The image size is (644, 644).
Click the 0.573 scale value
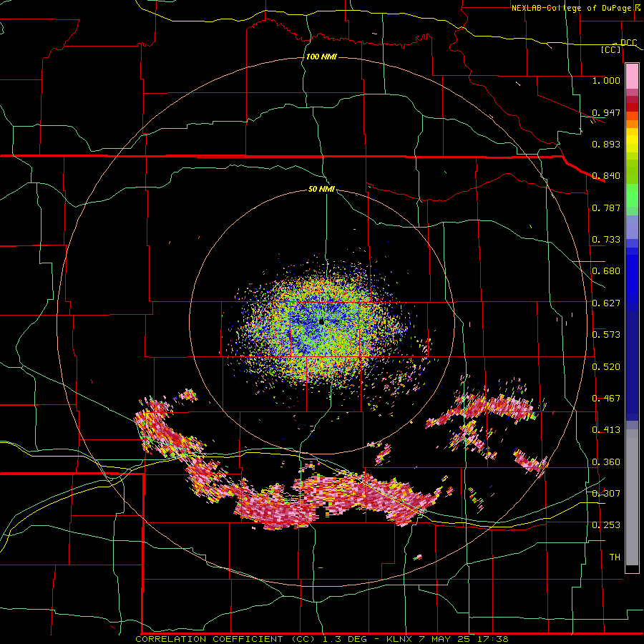(x=606, y=335)
